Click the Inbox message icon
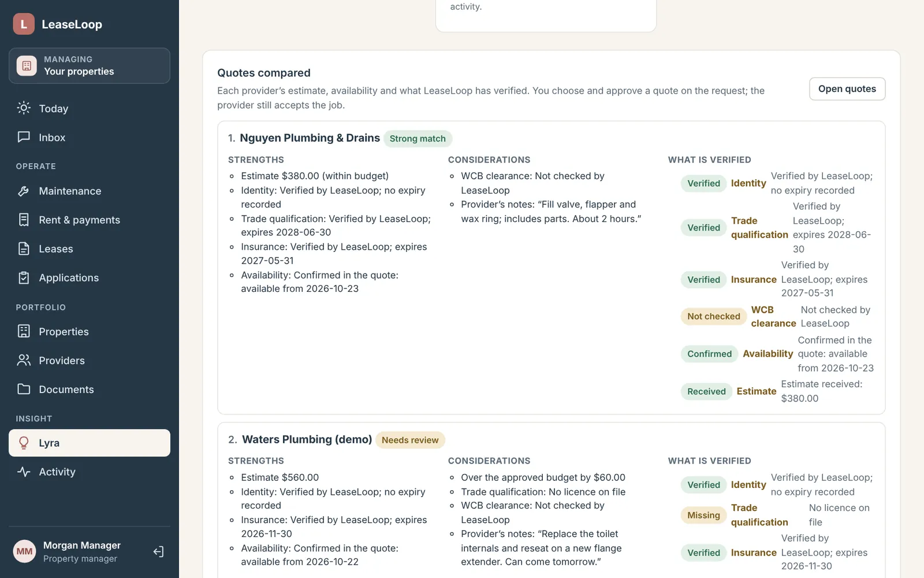The height and width of the screenshot is (578, 924). 24,137
